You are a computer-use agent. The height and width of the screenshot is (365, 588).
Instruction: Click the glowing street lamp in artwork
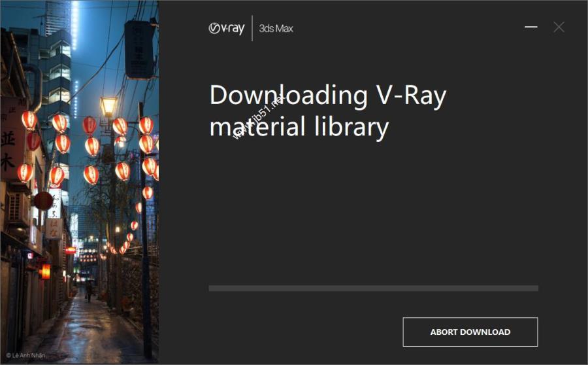[108, 106]
